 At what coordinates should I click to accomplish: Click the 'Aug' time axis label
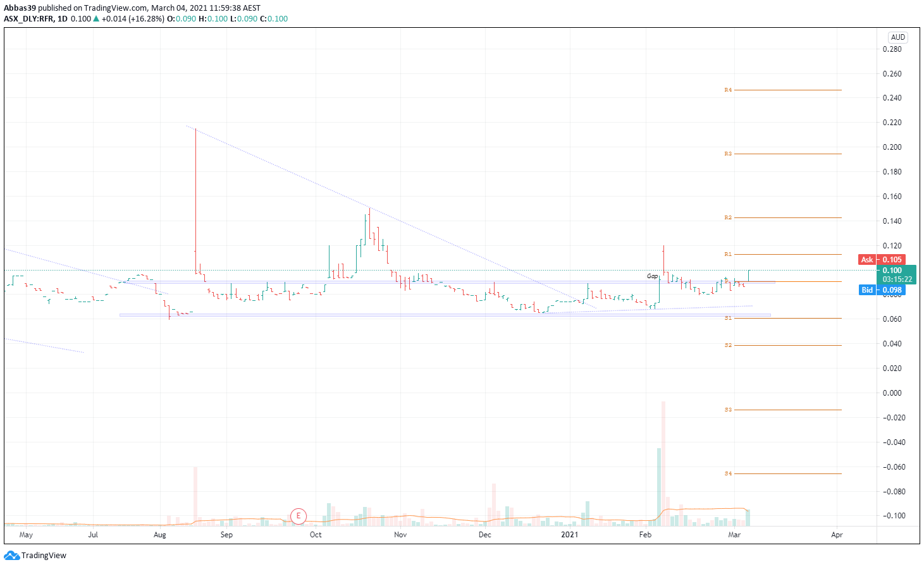click(160, 535)
